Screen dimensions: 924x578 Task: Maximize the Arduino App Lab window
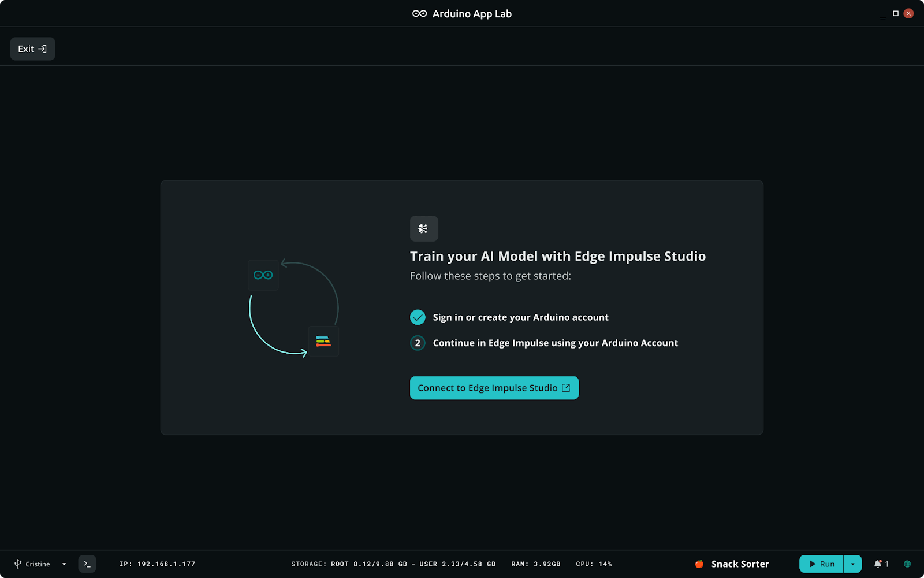tap(896, 13)
